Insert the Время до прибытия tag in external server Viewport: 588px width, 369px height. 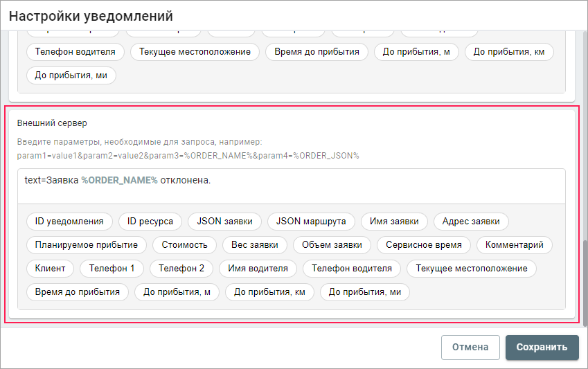click(x=78, y=292)
